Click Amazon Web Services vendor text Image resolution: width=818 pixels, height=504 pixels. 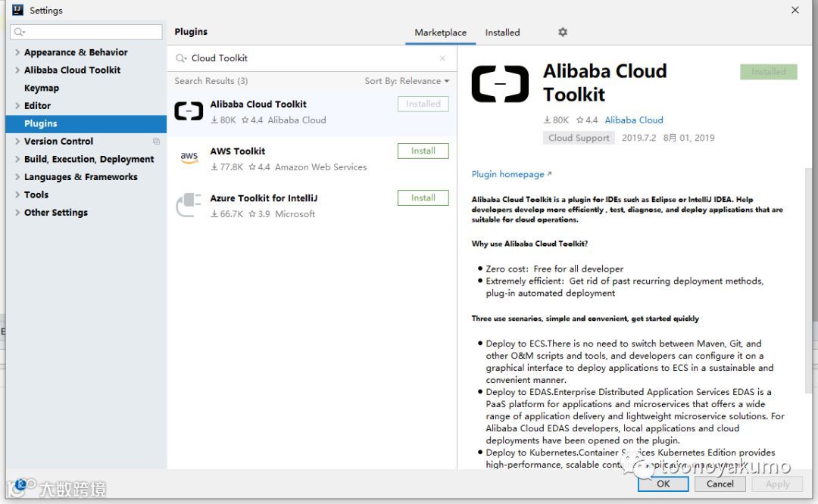click(320, 166)
